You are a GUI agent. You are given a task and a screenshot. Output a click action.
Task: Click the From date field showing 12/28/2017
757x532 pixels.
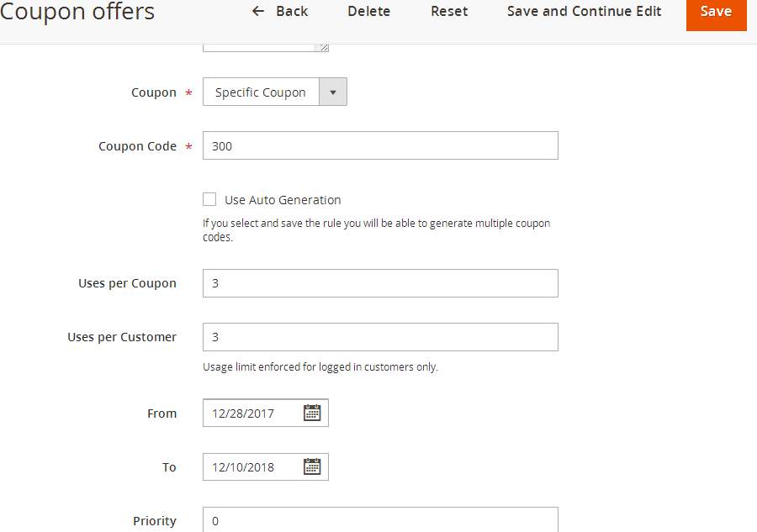coord(252,413)
